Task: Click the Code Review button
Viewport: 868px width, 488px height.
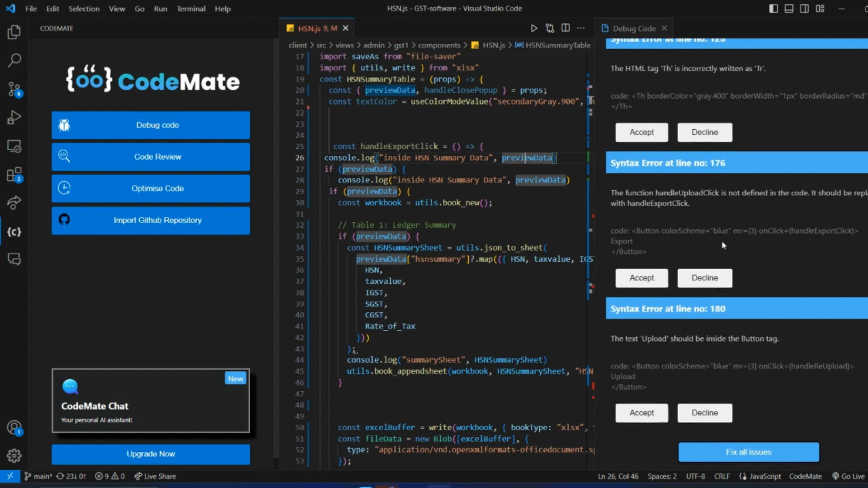Action: tap(151, 157)
